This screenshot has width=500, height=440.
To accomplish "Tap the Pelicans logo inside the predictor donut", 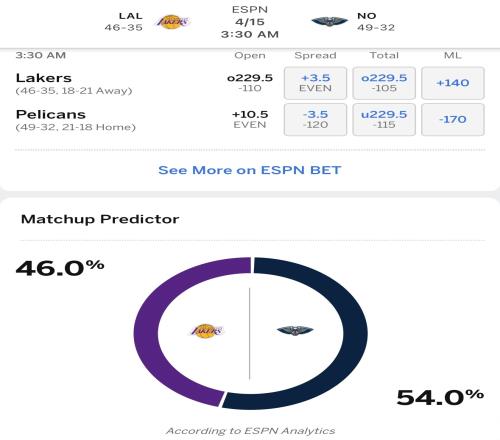I will click(295, 331).
